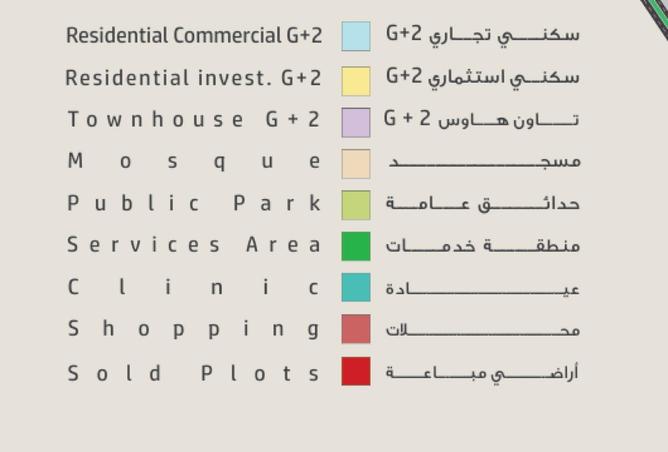Viewport: 668px width, 452px height.
Task: Select the "Residential invest. G+2" text
Action: click(194, 78)
